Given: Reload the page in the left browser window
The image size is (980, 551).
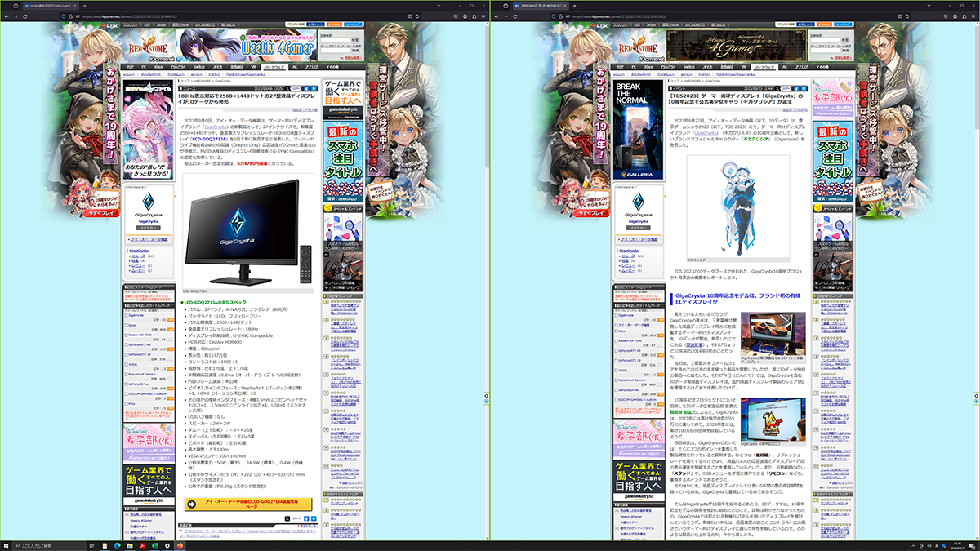Looking at the screenshot, I should point(25,16).
